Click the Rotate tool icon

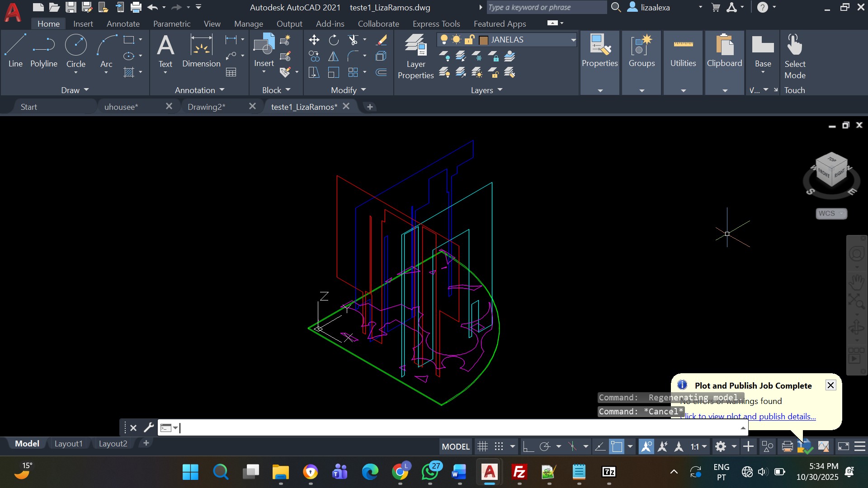click(334, 40)
